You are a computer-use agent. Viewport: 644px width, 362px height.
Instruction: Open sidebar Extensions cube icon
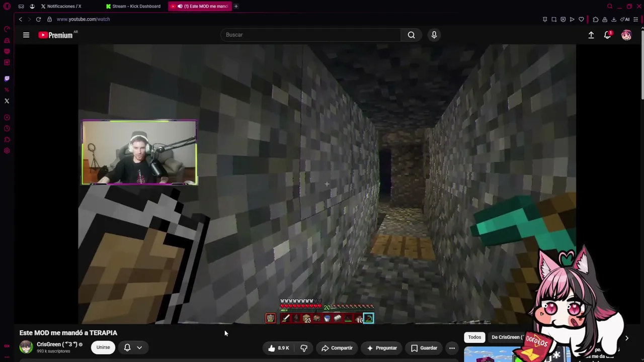(x=7, y=139)
